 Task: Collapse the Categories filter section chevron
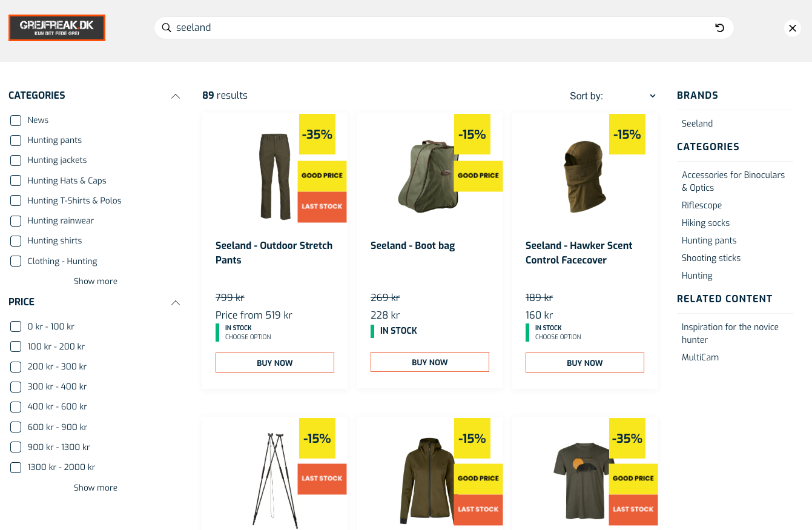point(176,96)
